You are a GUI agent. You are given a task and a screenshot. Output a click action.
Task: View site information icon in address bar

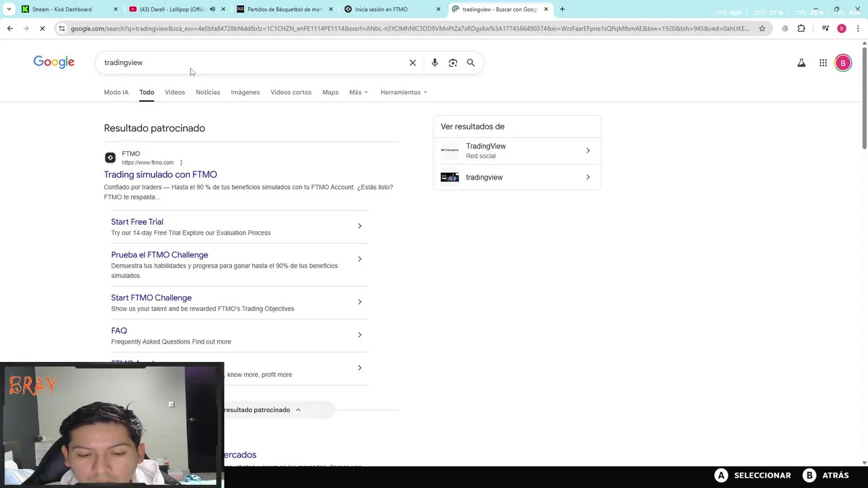click(x=62, y=28)
